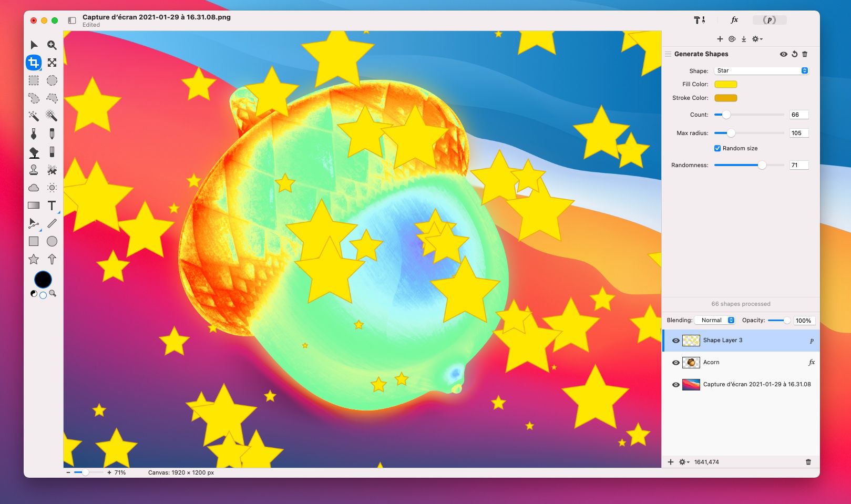Toggle visibility of Shape Layer 3
851x504 pixels.
tap(676, 341)
